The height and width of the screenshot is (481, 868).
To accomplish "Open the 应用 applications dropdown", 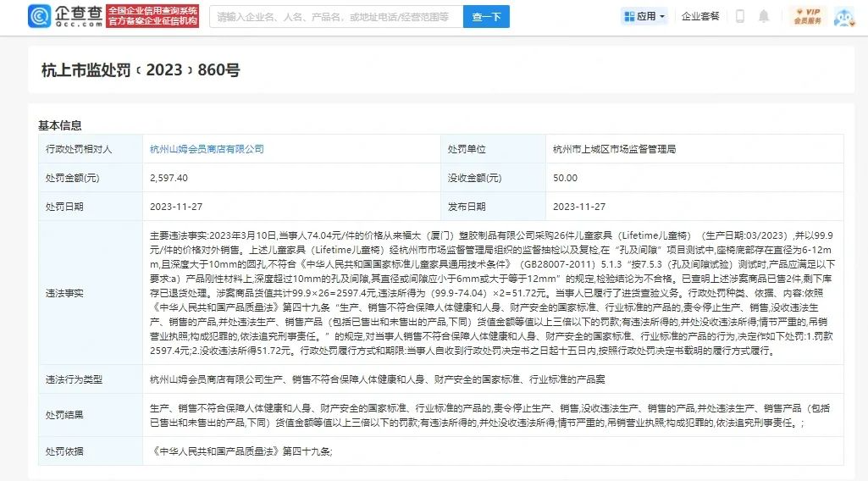I will click(645, 16).
